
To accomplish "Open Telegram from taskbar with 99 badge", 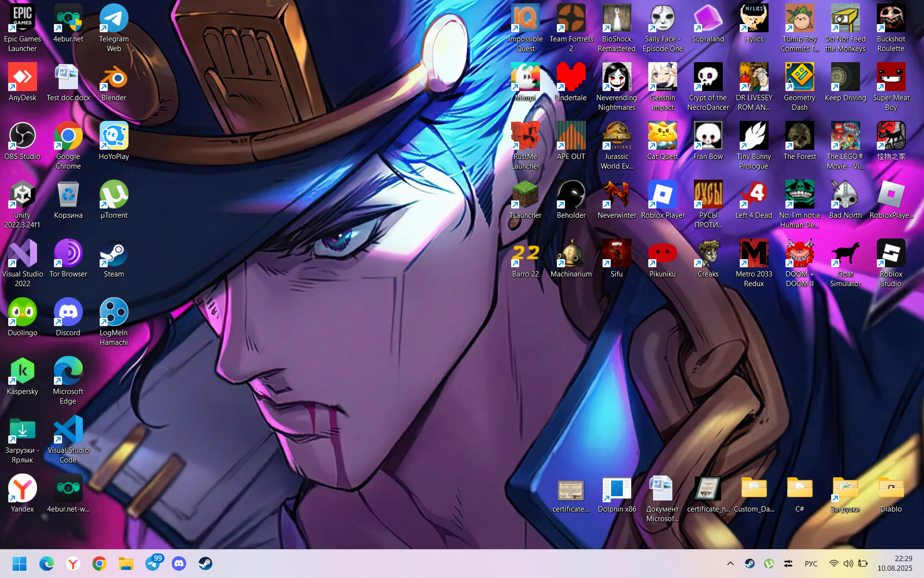I will [153, 564].
